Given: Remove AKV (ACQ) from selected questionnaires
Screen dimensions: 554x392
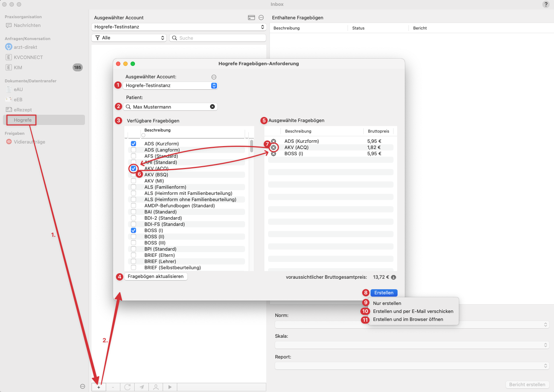Looking at the screenshot, I should [x=274, y=148].
